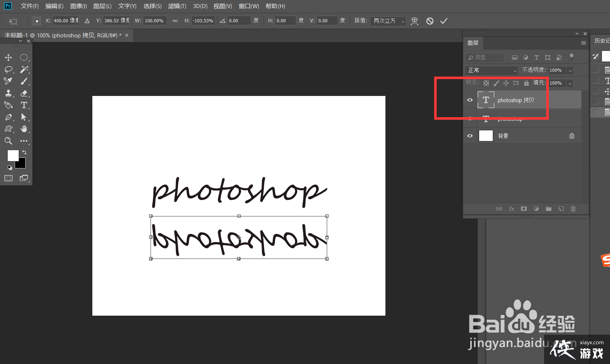
Task: Select the Zoom tool
Action: pos(8,141)
